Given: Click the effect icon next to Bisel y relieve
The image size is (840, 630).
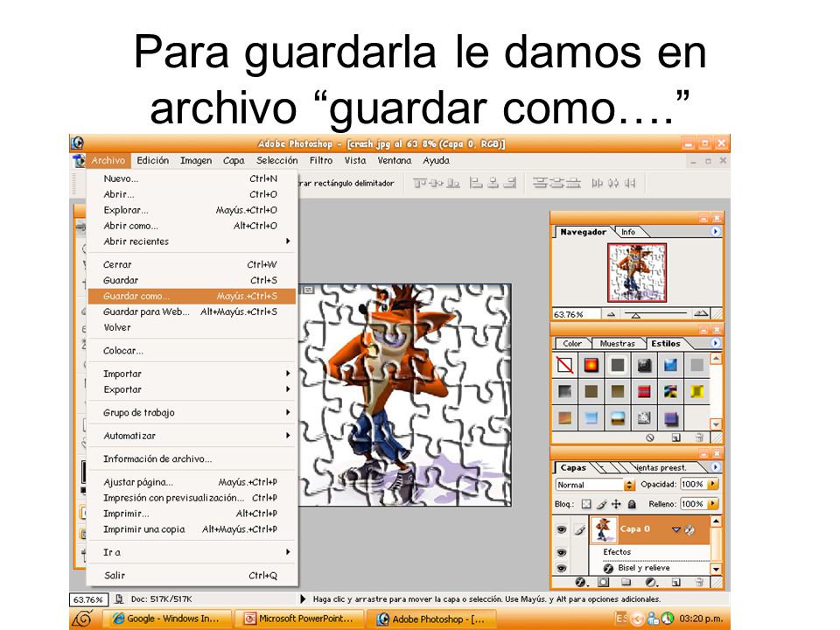Looking at the screenshot, I should pos(608,568).
